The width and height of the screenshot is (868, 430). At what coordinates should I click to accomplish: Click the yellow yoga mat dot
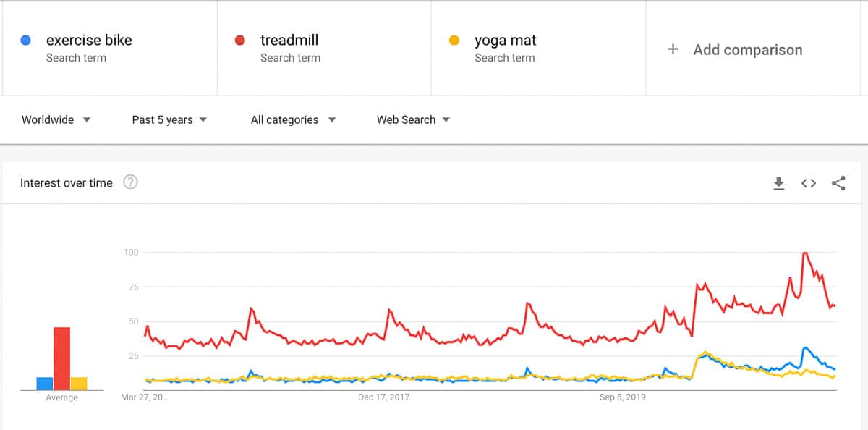coord(454,41)
